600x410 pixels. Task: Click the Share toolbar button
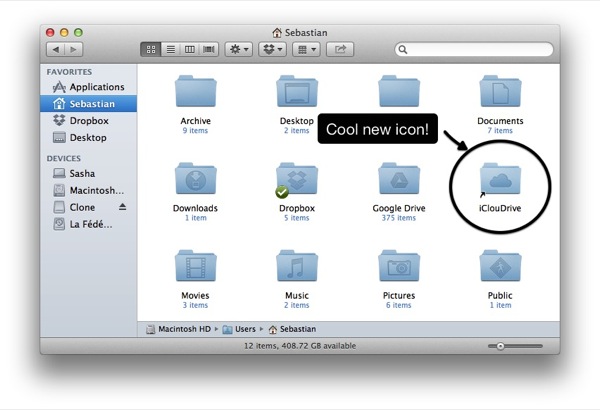(340, 49)
